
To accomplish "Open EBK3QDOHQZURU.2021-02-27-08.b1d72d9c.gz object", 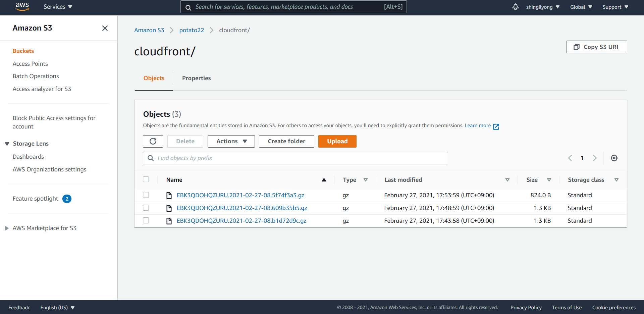I will pos(241,221).
